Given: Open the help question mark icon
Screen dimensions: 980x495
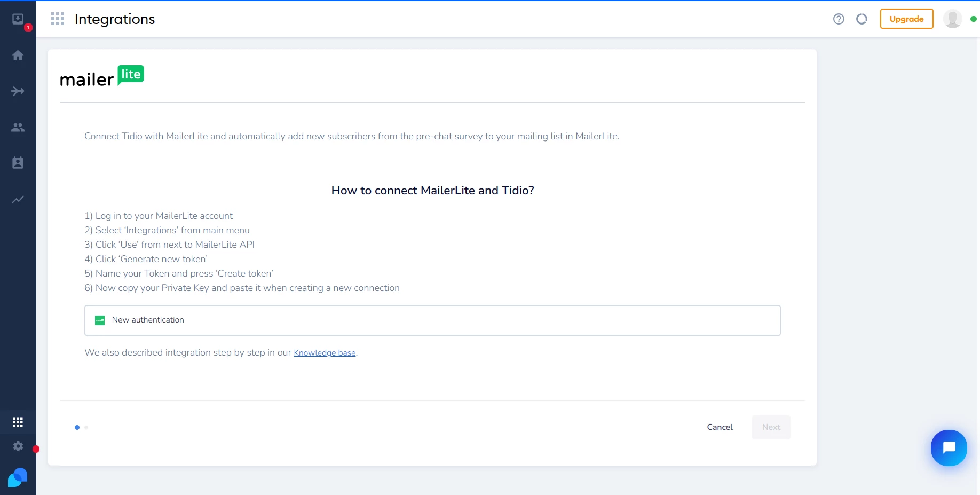Looking at the screenshot, I should coord(839,19).
